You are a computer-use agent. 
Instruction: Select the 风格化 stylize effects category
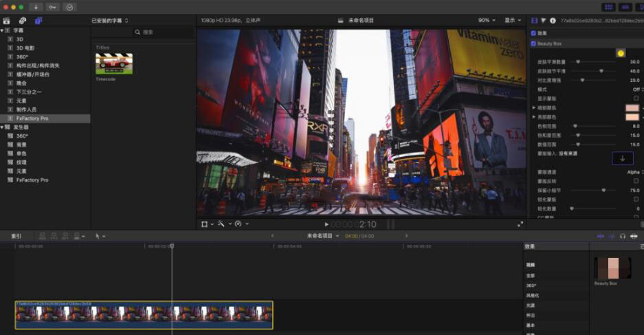point(533,296)
